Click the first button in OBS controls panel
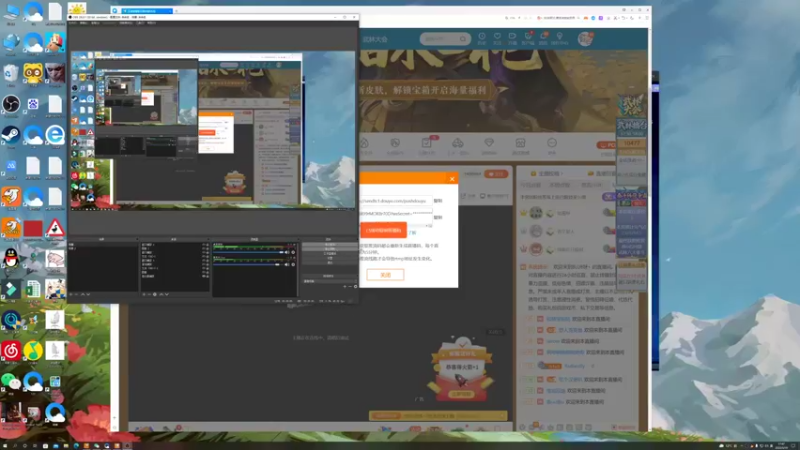 [x=329, y=245]
